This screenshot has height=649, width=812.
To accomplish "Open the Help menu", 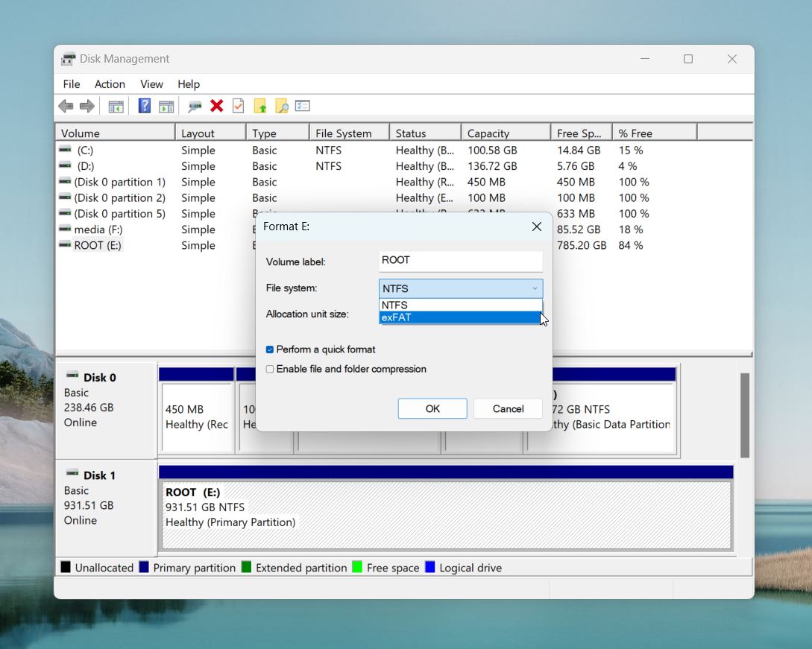I will 189,84.
